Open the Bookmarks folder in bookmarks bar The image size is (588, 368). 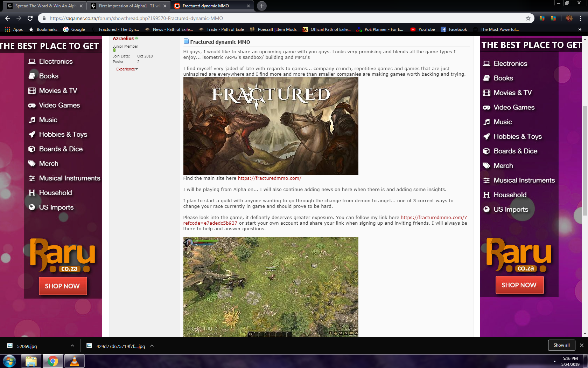pos(43,29)
